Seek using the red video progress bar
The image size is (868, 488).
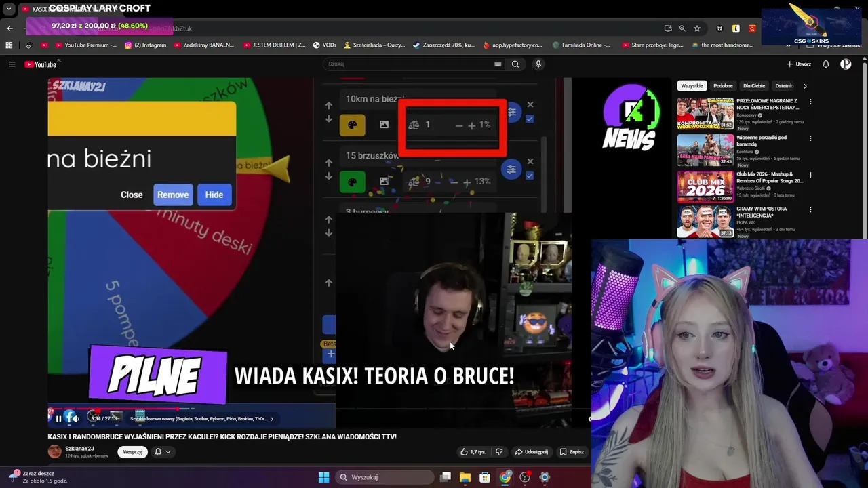pos(122,409)
